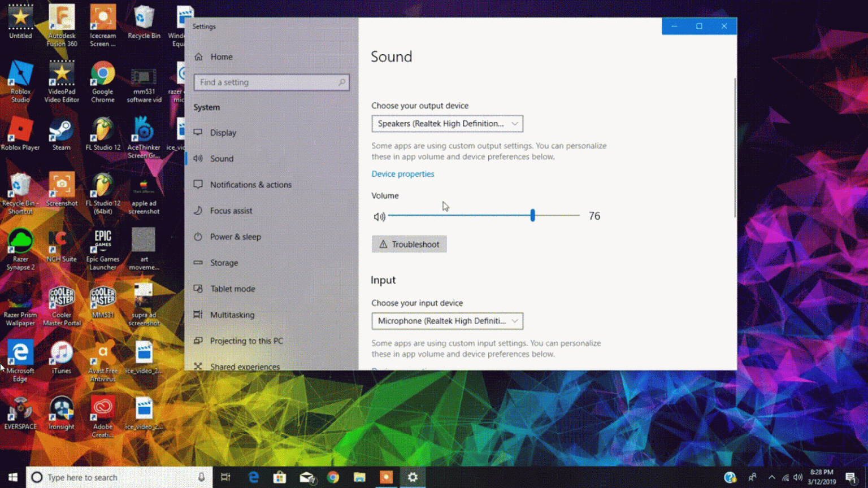Viewport: 868px width, 488px height.
Task: Open the output Device properties link
Action: (403, 174)
